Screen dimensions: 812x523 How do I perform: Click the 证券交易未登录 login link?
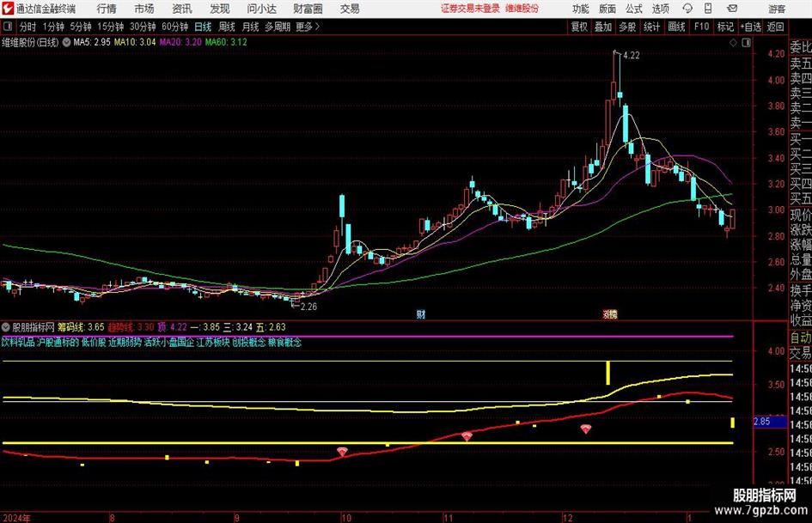coord(470,9)
